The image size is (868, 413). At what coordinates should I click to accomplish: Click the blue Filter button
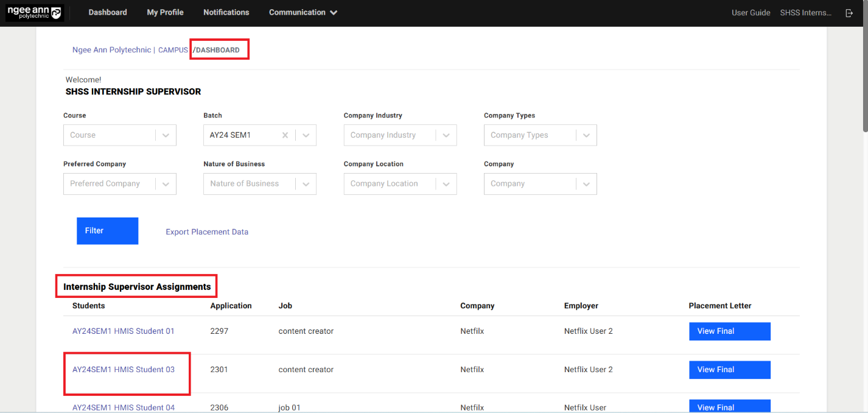click(107, 231)
